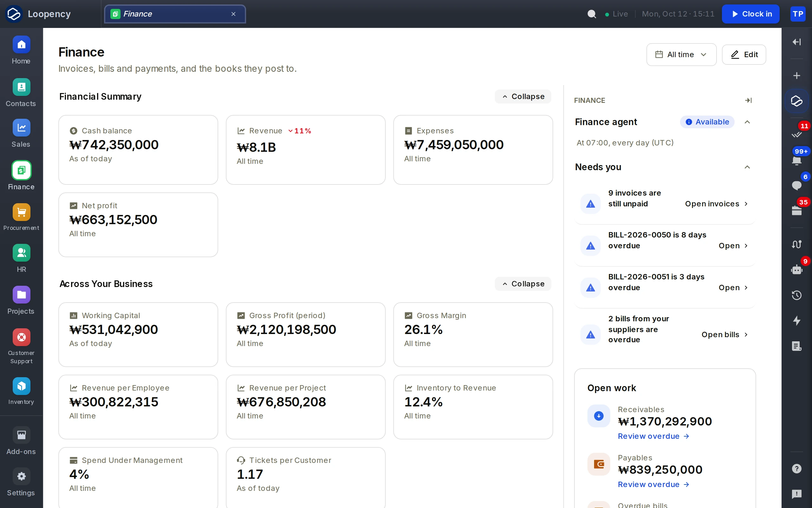812x508 pixels.
Task: Open the Contacts module
Action: pyautogui.click(x=21, y=93)
